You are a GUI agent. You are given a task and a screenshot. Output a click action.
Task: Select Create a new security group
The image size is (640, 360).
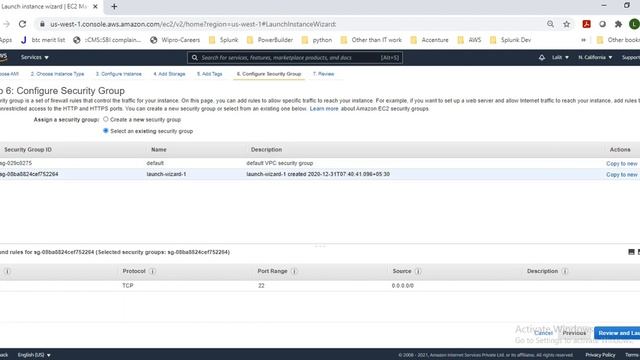point(106,119)
